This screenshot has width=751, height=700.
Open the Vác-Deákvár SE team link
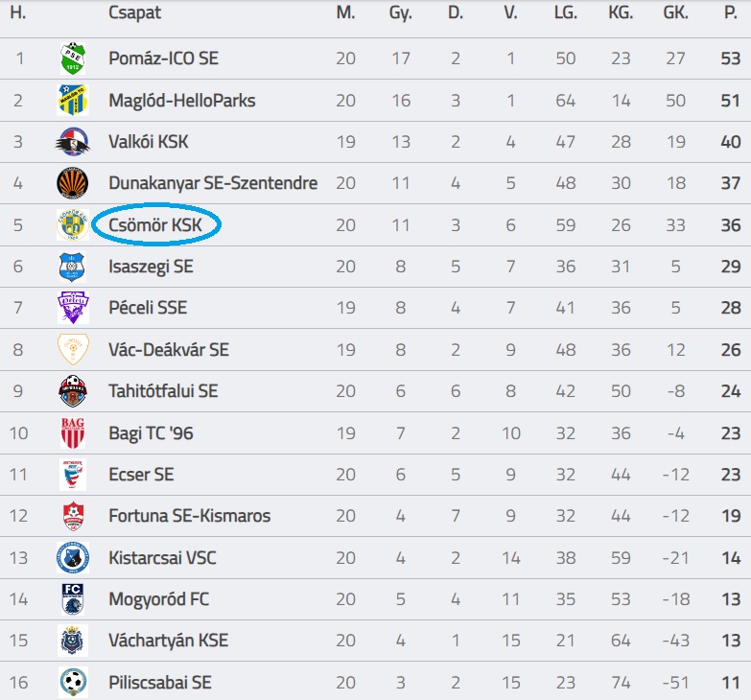[x=169, y=350]
